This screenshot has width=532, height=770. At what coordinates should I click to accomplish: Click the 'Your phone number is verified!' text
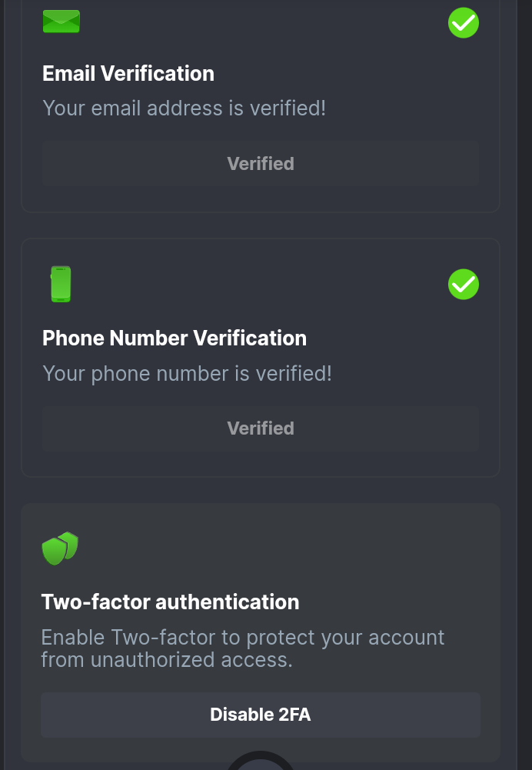point(187,374)
